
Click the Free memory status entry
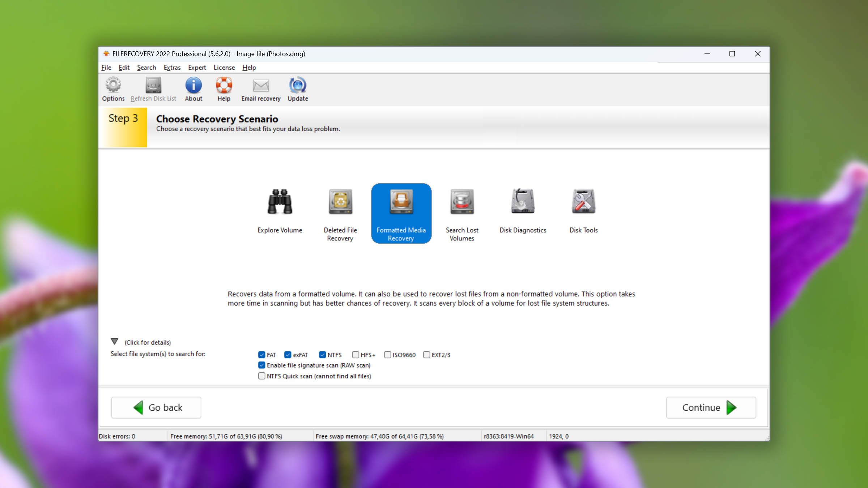[x=226, y=436]
